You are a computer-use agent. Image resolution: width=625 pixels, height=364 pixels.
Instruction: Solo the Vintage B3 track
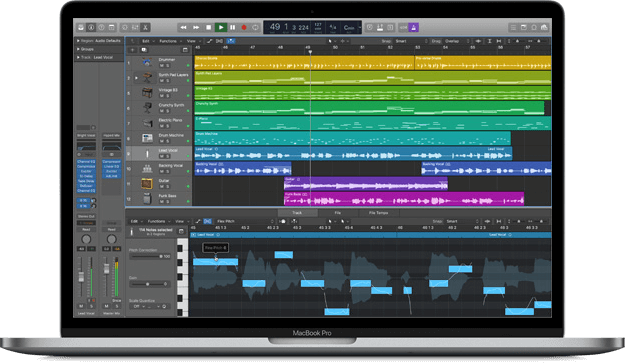pyautogui.click(x=168, y=96)
